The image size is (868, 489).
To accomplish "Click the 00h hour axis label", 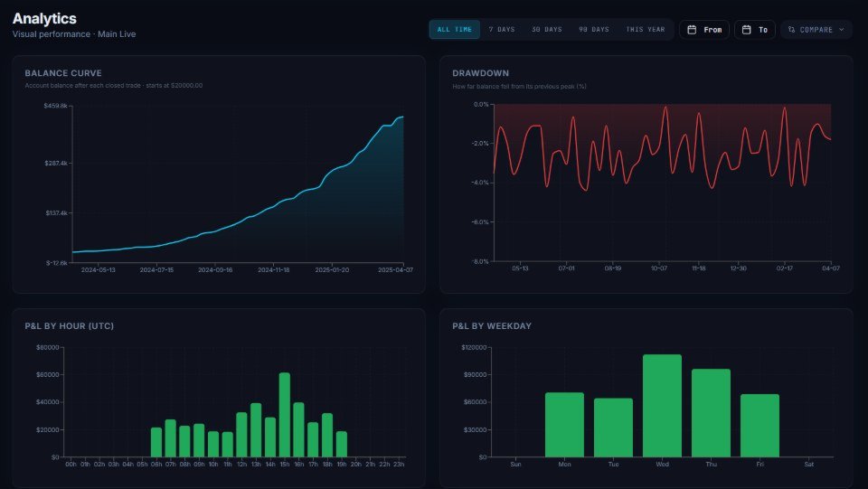I will pos(71,464).
